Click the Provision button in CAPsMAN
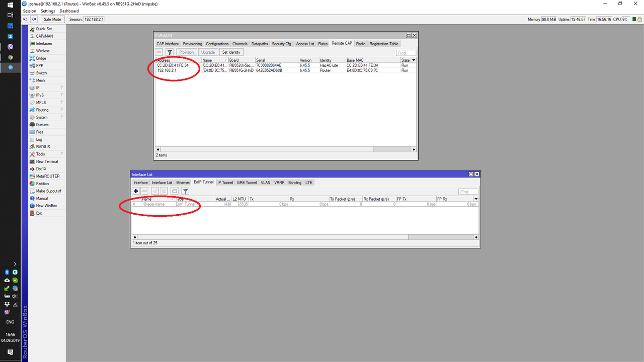Viewport: 644px width, 362px height. tap(186, 52)
